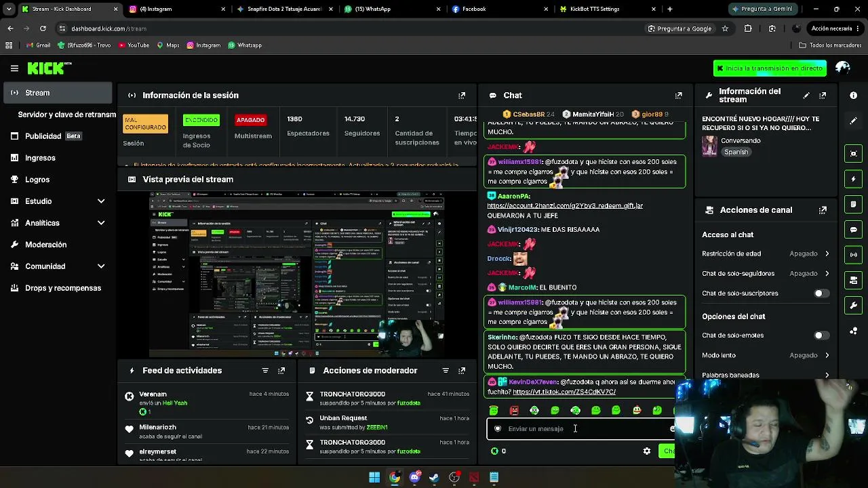Screen dimensions: 868x488
Task: Click the Windows Start button
Action: point(374,477)
